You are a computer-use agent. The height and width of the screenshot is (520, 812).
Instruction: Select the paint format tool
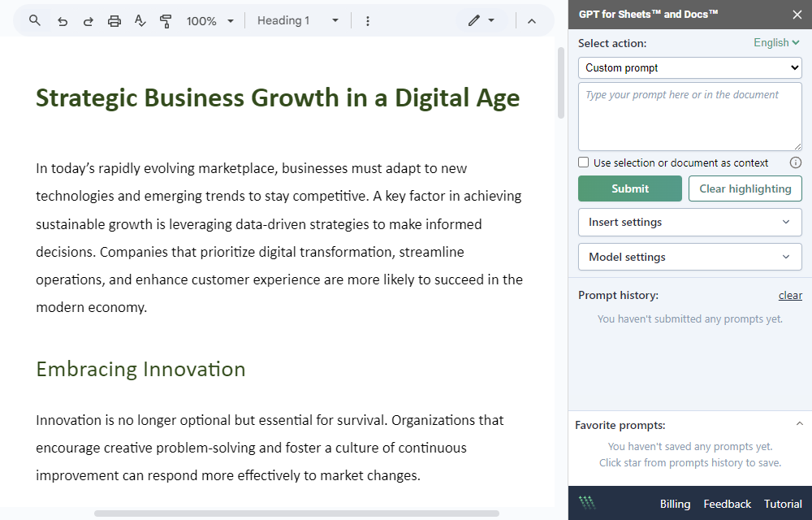coord(165,19)
